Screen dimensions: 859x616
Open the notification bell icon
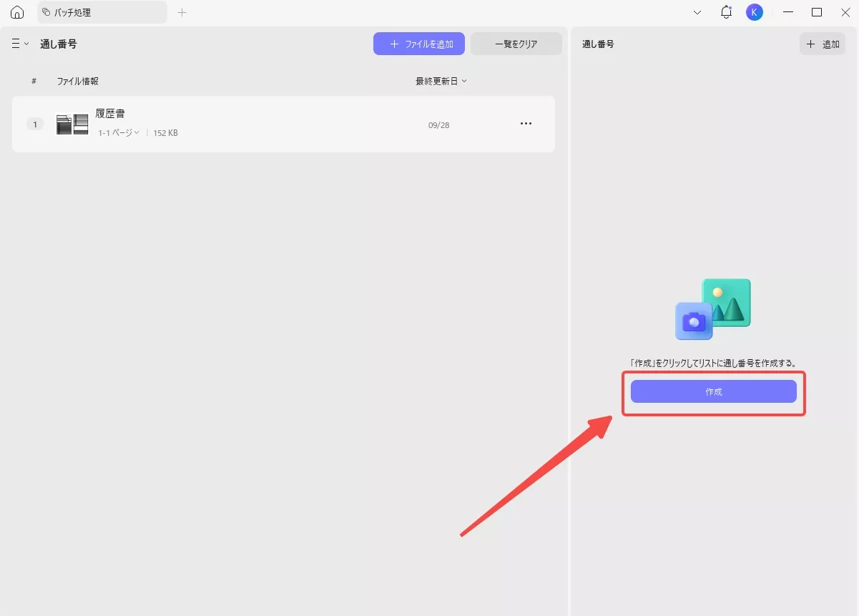click(x=726, y=11)
